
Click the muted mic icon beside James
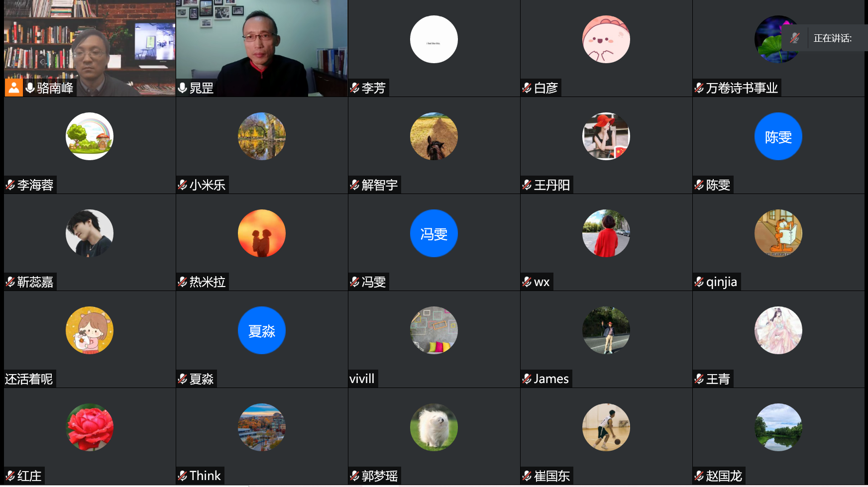click(x=527, y=379)
